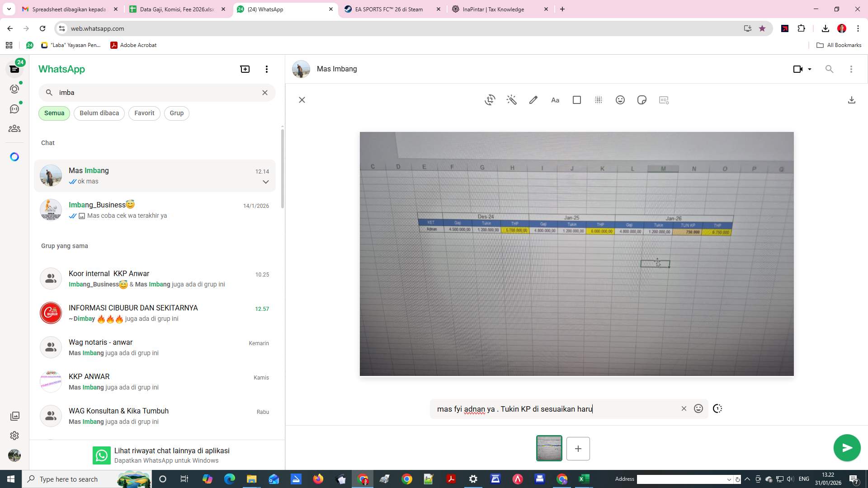Select the shape rectangle tool
868x488 pixels.
coord(576,100)
